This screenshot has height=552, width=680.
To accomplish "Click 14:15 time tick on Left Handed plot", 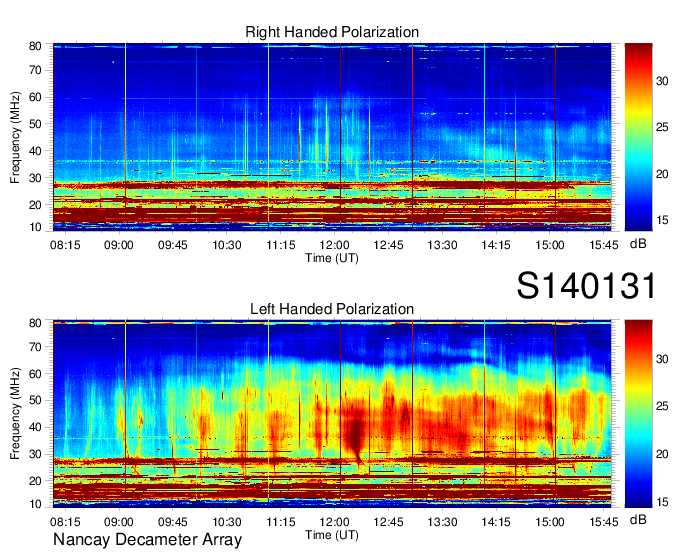I will click(x=496, y=522).
